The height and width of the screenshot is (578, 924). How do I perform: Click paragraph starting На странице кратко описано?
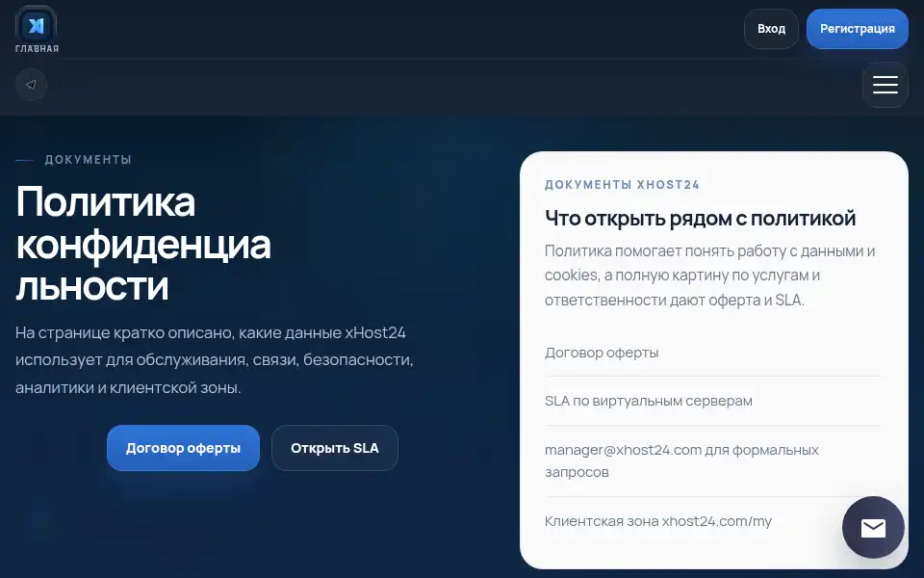tap(215, 359)
